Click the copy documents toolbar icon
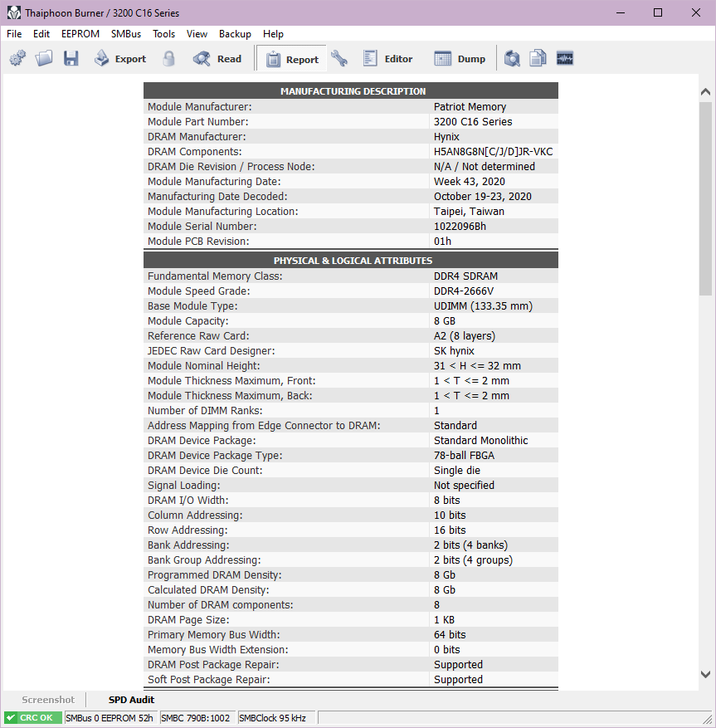 click(x=538, y=58)
